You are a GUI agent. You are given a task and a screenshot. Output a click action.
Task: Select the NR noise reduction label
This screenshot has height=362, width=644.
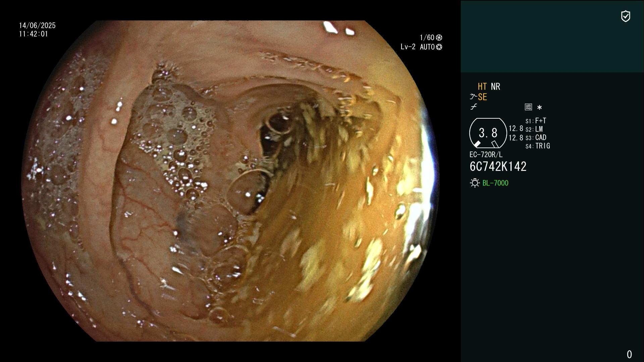click(495, 86)
